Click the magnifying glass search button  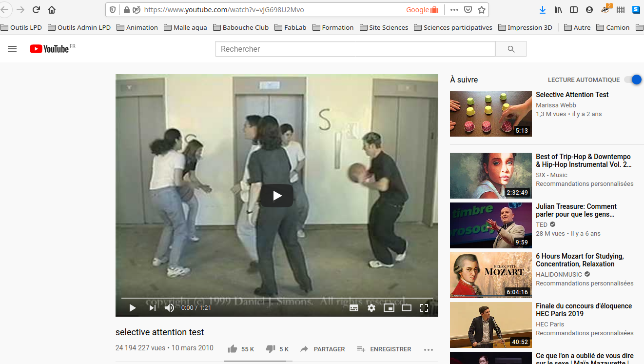[511, 49]
